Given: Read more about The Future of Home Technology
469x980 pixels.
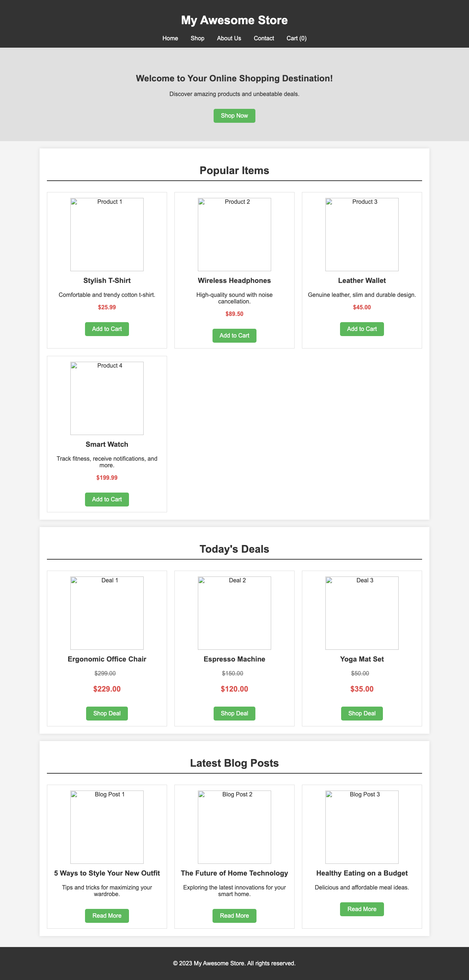Looking at the screenshot, I should pos(234,916).
